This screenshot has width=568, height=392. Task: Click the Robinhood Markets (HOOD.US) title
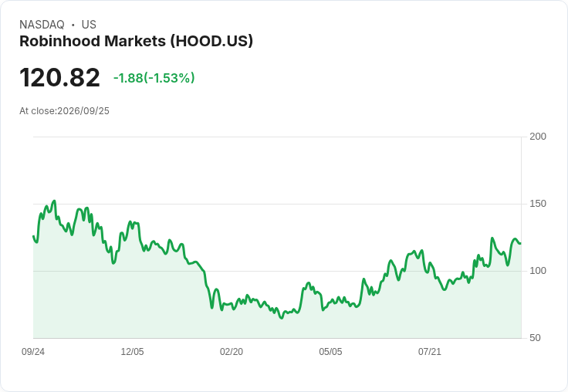click(x=136, y=42)
